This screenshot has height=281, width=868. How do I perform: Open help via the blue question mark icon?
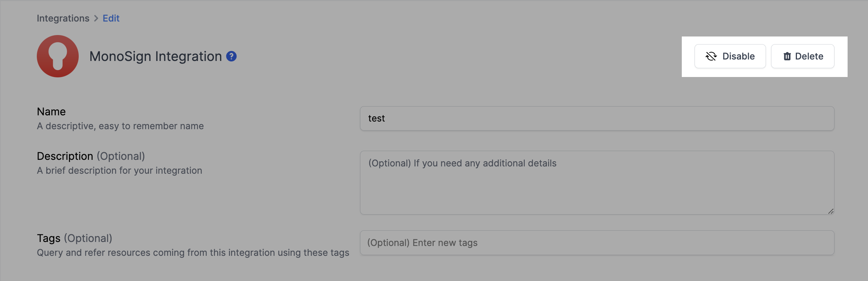click(231, 56)
